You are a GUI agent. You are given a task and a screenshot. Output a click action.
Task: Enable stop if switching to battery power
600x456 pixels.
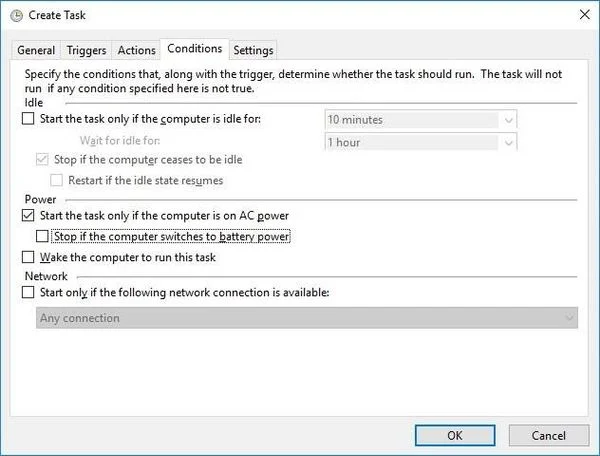(41, 237)
